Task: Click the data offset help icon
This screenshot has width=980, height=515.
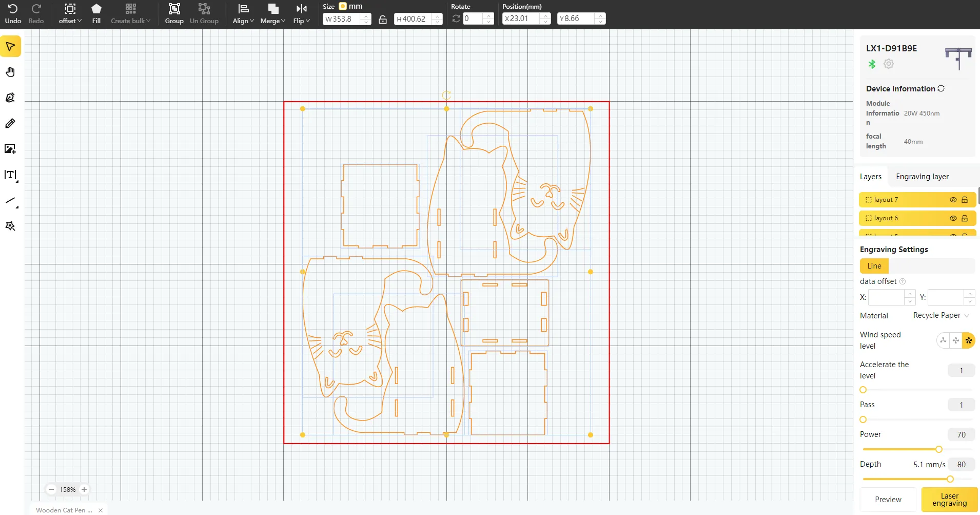Action: pyautogui.click(x=903, y=281)
